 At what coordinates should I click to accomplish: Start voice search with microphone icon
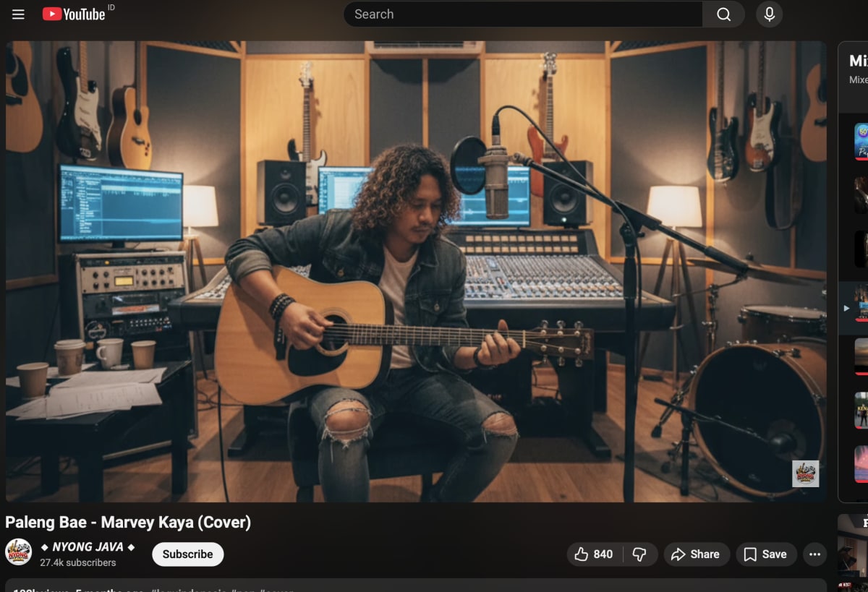769,14
